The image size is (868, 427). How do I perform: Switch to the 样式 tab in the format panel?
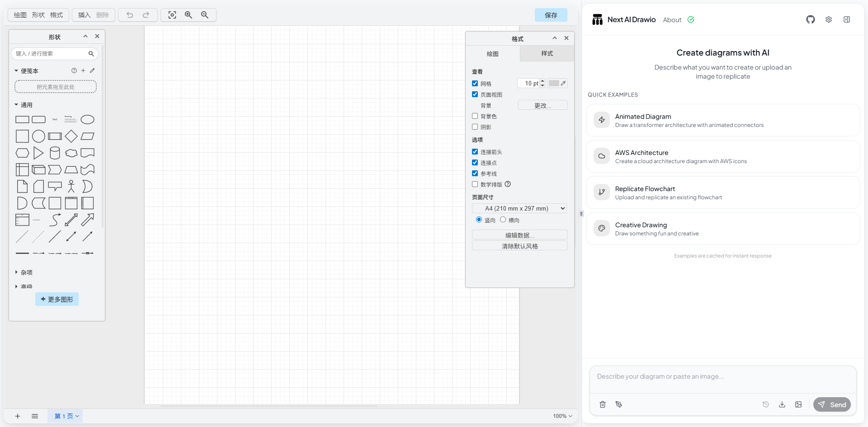click(x=547, y=53)
